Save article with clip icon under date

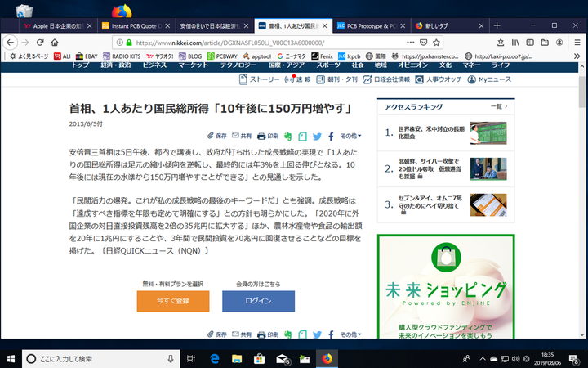[x=217, y=136]
